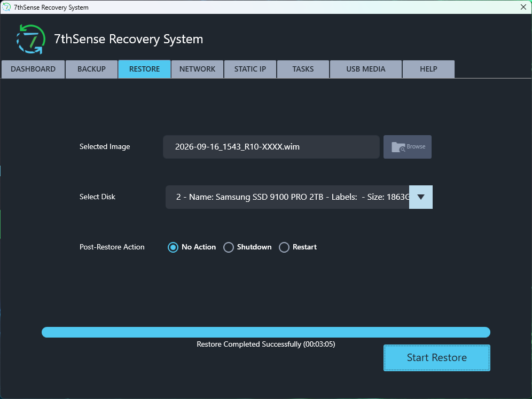532x399 pixels.
Task: Click the 'Post-Restore Action' label
Action: (112, 247)
